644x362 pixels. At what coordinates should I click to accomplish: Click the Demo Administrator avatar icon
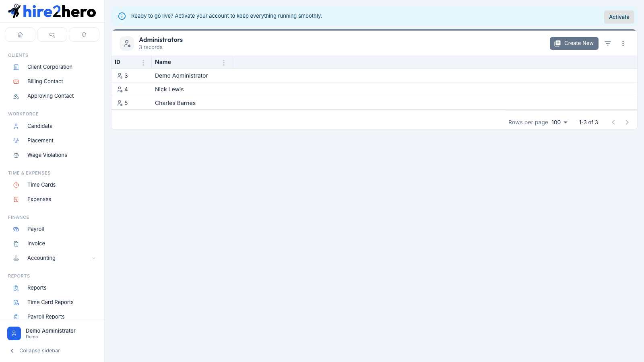[14, 333]
